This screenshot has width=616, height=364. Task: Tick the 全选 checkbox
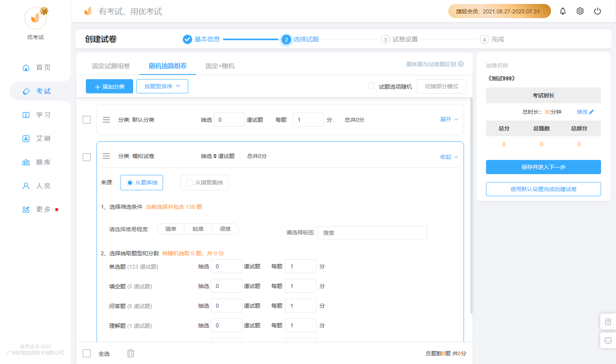coord(87,353)
